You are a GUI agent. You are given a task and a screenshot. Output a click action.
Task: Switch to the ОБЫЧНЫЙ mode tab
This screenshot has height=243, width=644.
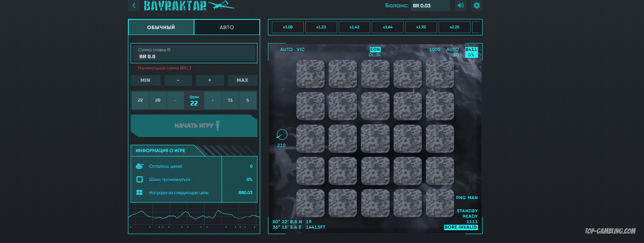(161, 27)
